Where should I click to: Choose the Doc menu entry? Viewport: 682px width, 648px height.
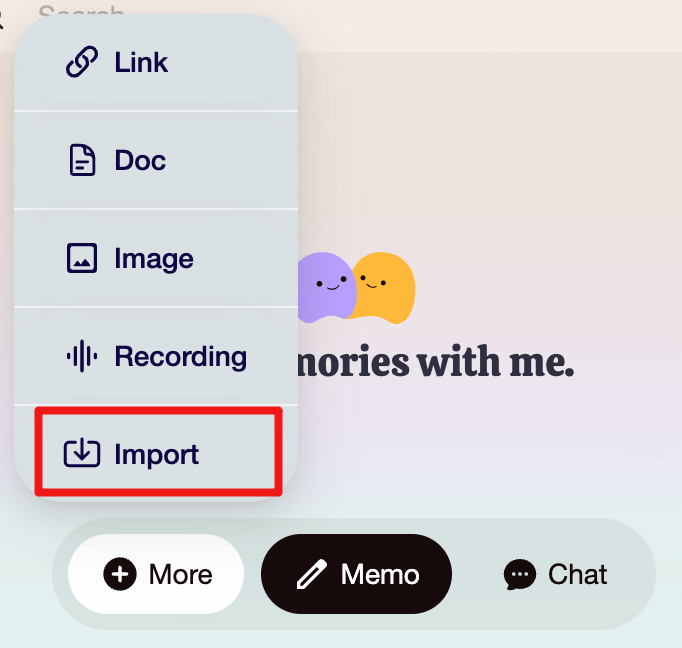(156, 160)
